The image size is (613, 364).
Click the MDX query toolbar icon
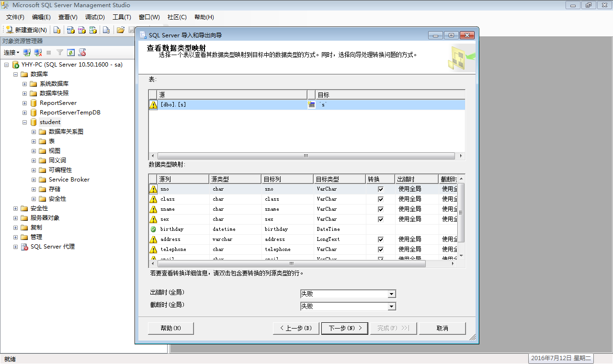(70, 30)
